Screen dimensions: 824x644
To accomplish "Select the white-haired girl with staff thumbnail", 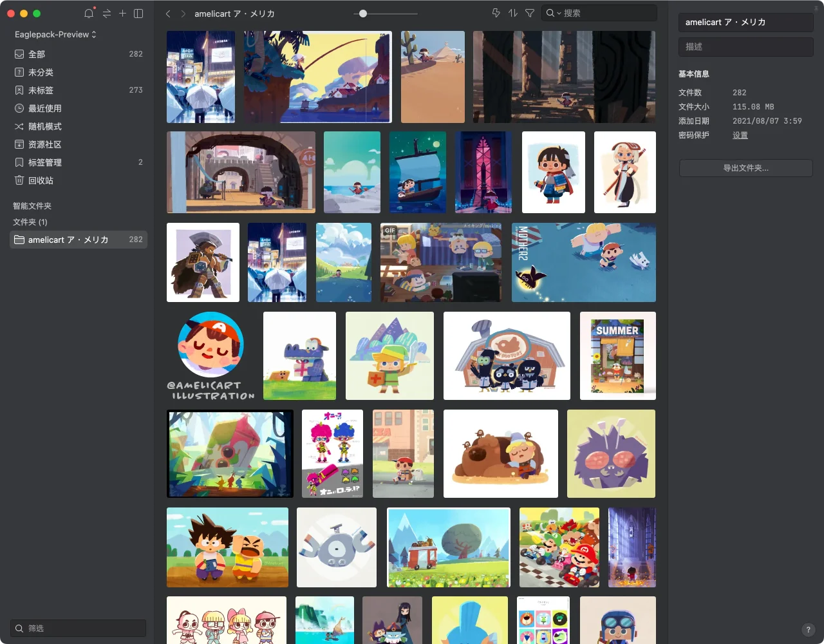I will coord(625,172).
